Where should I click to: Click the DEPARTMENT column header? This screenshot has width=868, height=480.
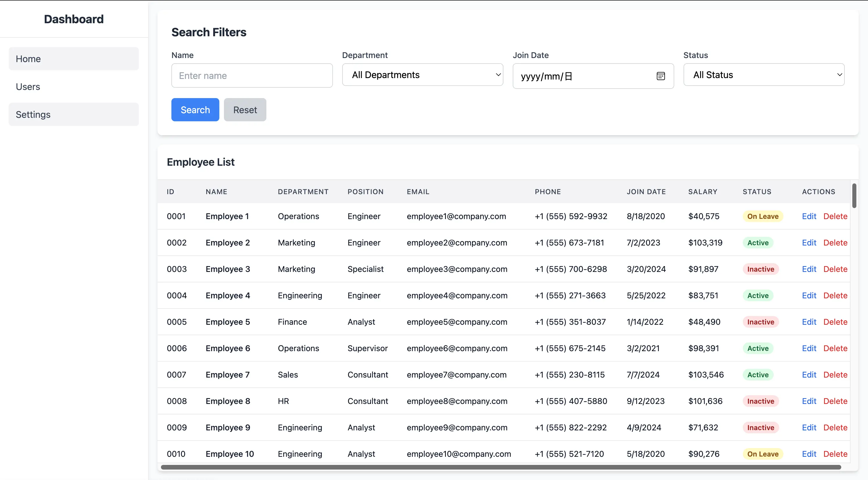point(303,192)
